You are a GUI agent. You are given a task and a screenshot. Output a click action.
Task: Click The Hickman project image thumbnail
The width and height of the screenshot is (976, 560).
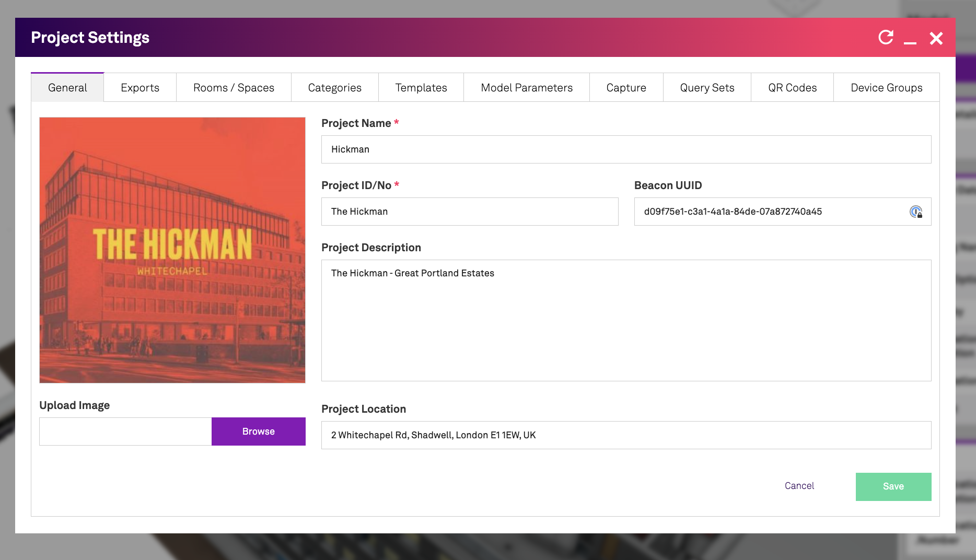[x=172, y=250]
